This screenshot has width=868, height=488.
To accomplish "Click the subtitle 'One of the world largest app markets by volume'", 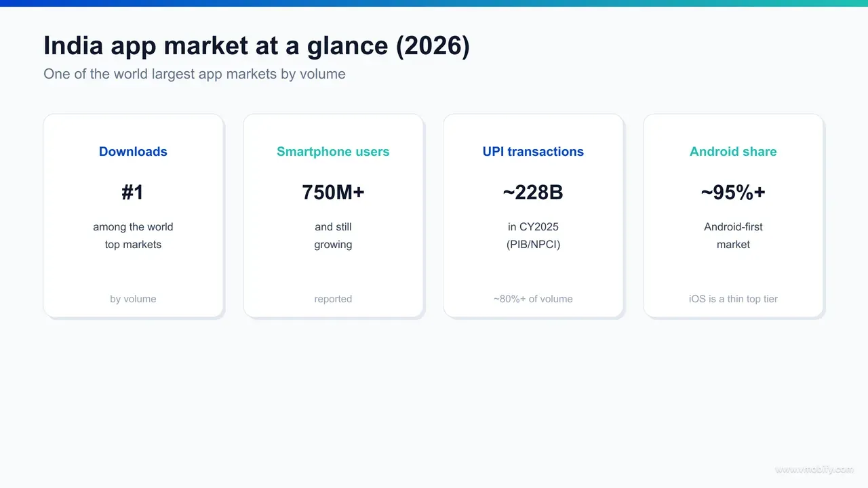I will point(195,74).
